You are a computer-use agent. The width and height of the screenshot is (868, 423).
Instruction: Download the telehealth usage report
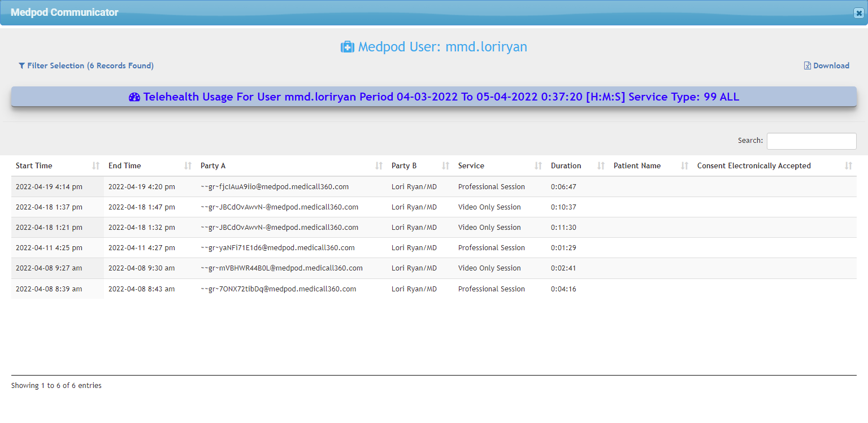click(827, 66)
